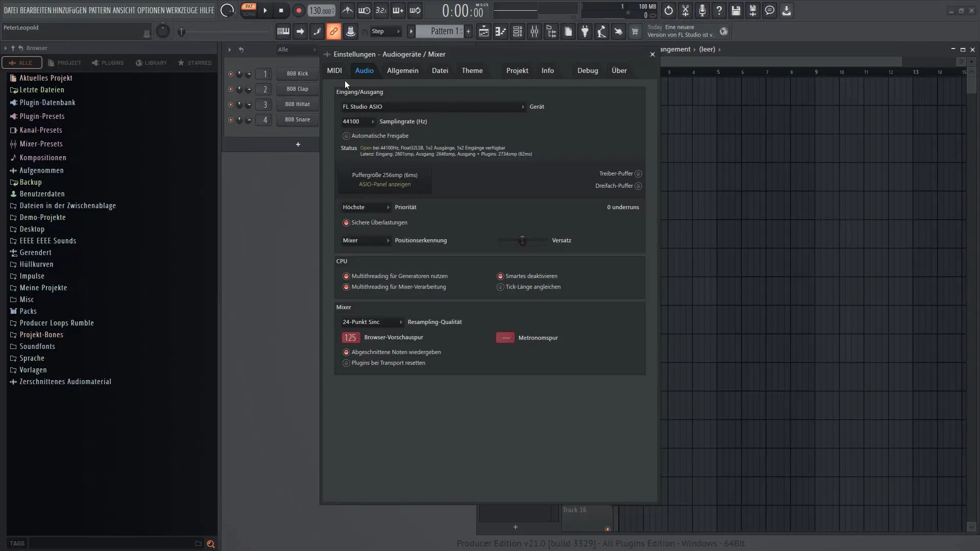Enable the countdown before recording icon

tap(381, 11)
